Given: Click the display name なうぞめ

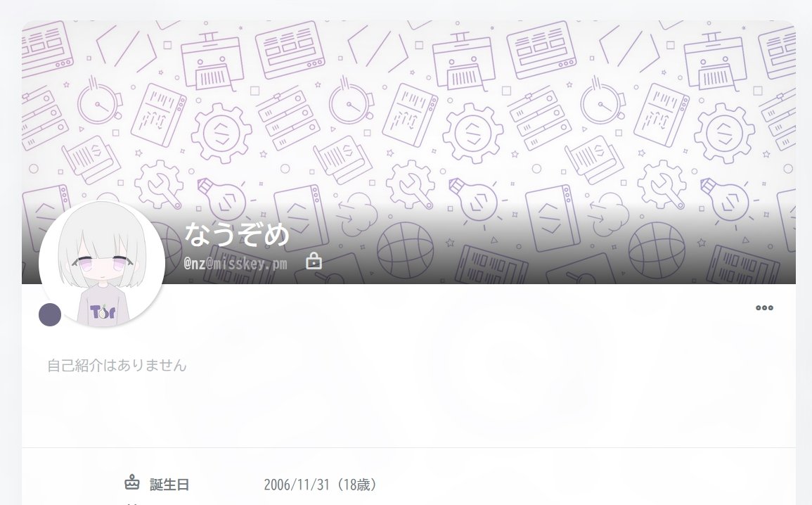Looking at the screenshot, I should (x=237, y=234).
